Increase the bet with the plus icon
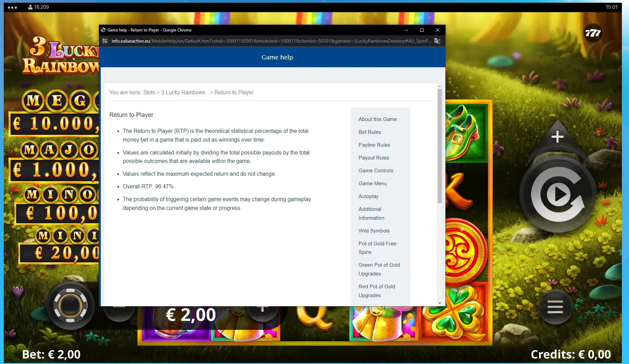 (x=557, y=137)
